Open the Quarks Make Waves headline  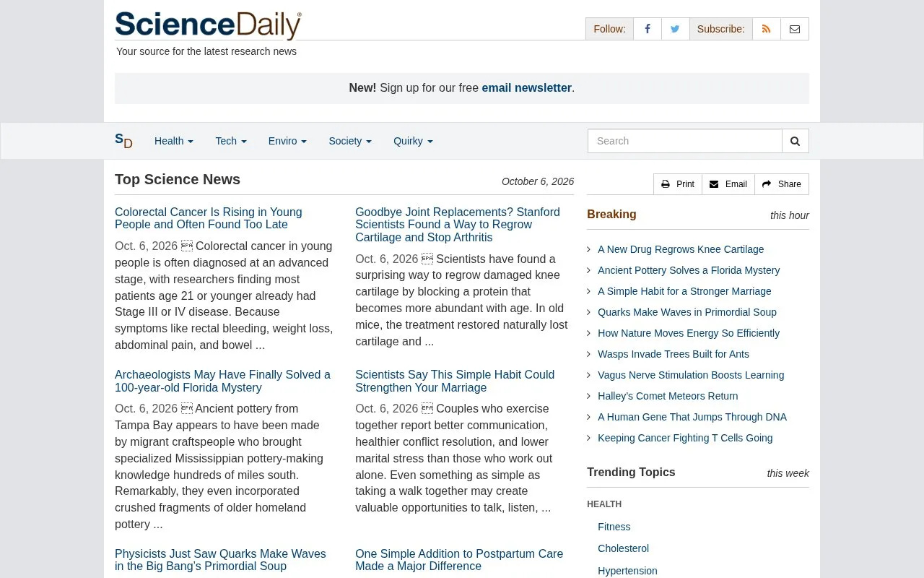[x=220, y=560]
